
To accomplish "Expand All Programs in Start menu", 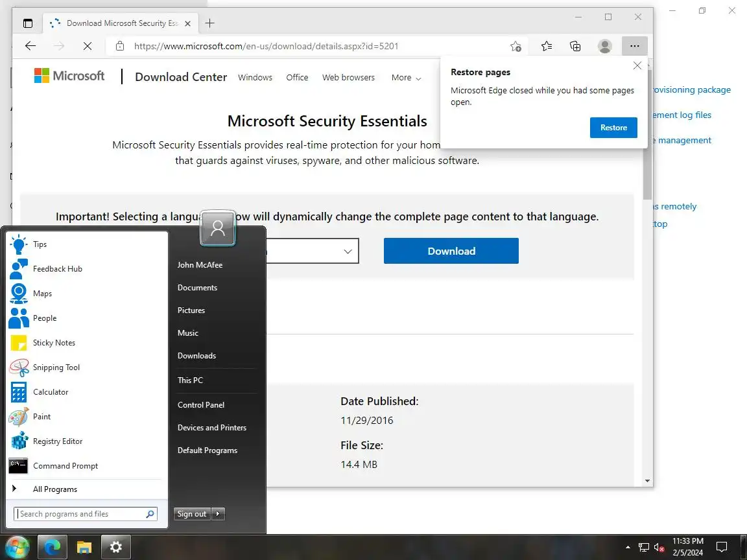I will 87,489.
